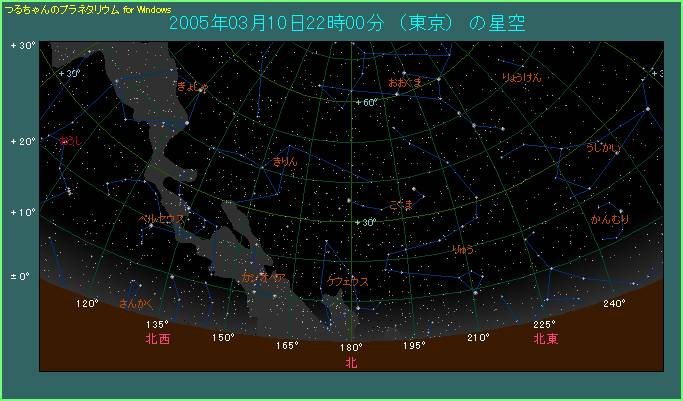The width and height of the screenshot is (683, 401).
Task: Click the 240° azimuth label
Action: point(614,303)
